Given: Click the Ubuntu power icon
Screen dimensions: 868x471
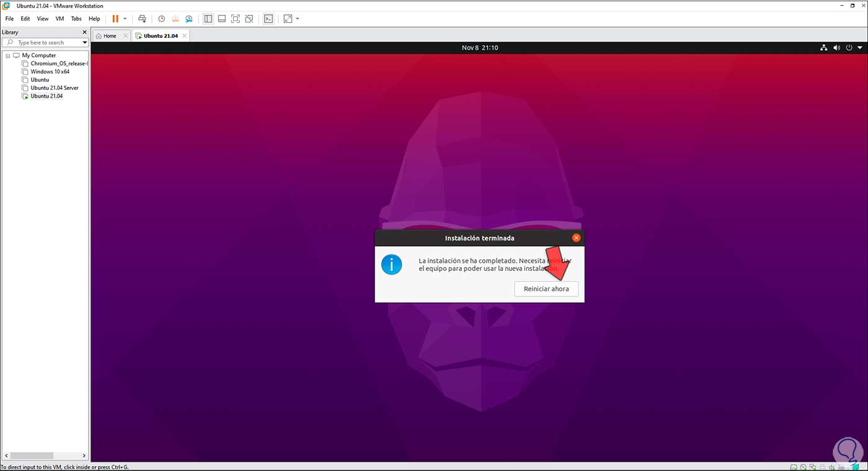Looking at the screenshot, I should click(x=849, y=48).
